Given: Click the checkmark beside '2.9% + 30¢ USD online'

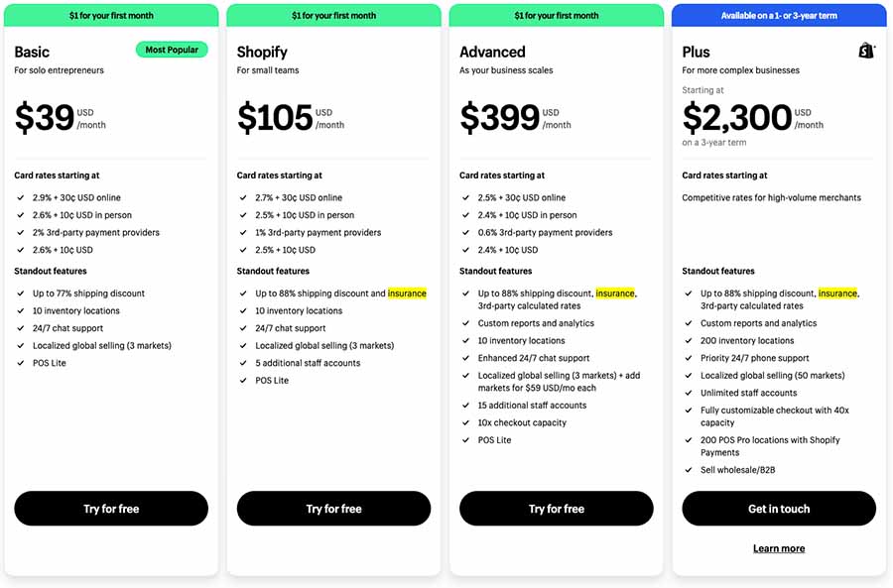Looking at the screenshot, I should pos(20,197).
